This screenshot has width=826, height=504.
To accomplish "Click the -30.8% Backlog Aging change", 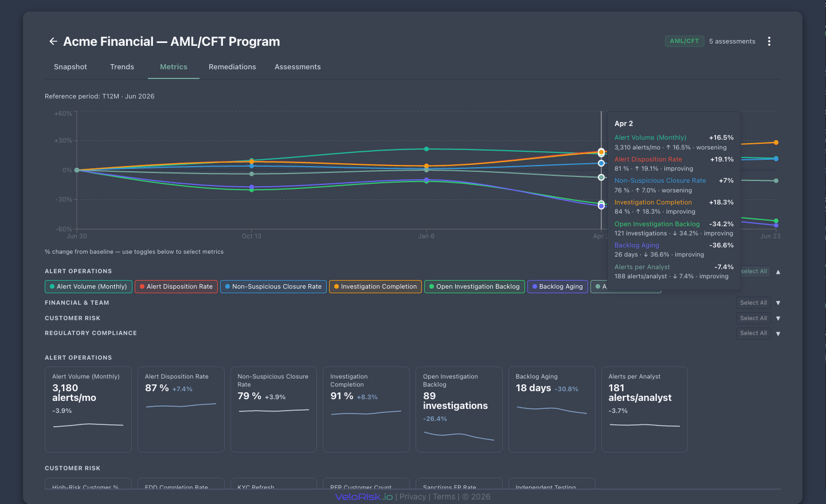I will [x=566, y=389].
